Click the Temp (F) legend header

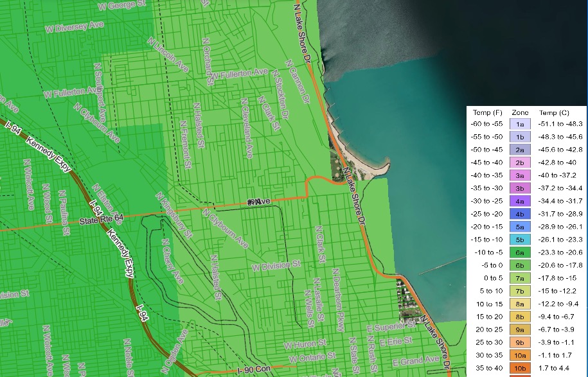[487, 112]
